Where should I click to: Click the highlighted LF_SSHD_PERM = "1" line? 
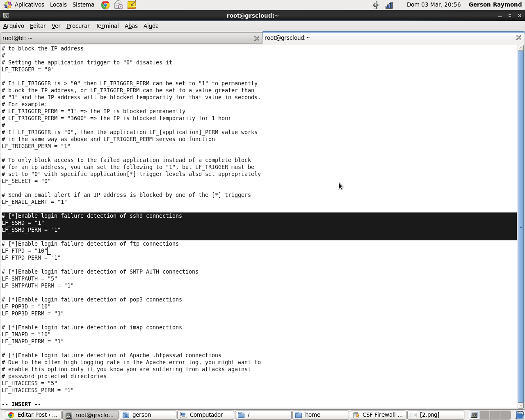tap(31, 230)
